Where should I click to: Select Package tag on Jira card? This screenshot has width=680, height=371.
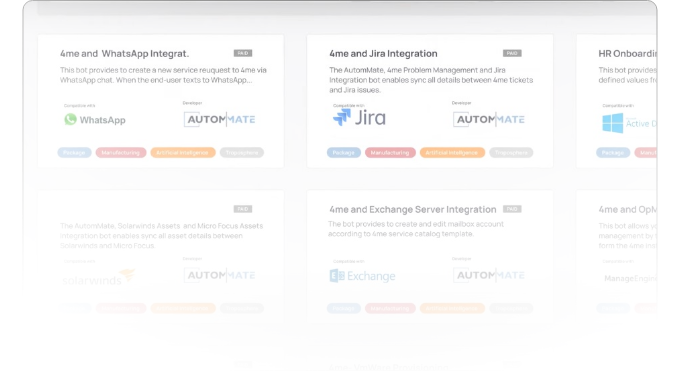pos(343,153)
